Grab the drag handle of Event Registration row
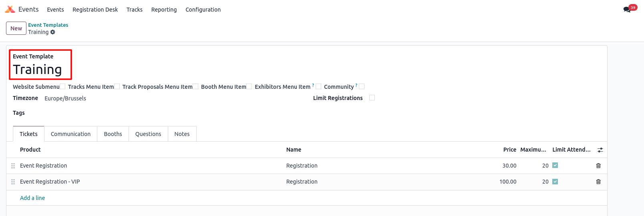This screenshot has height=216, width=644. 13,166
